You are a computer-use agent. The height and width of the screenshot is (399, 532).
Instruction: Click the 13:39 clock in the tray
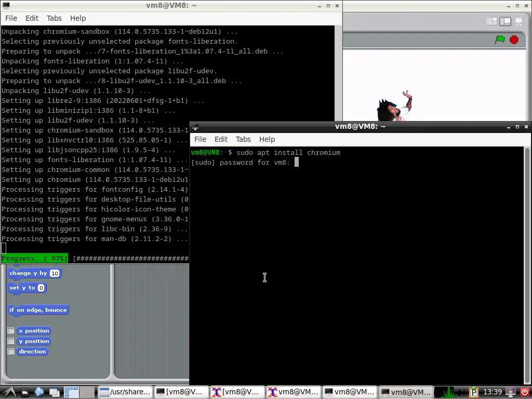pos(493,392)
